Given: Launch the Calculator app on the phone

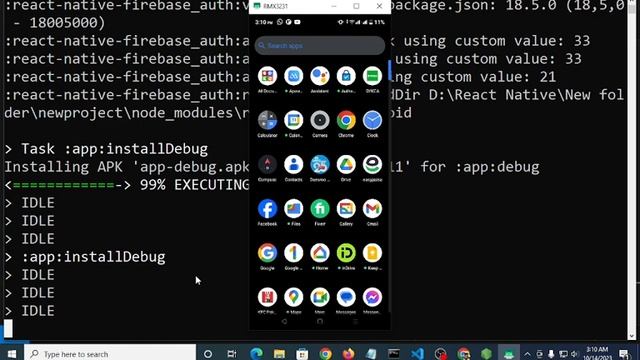Looking at the screenshot, I should 267,120.
